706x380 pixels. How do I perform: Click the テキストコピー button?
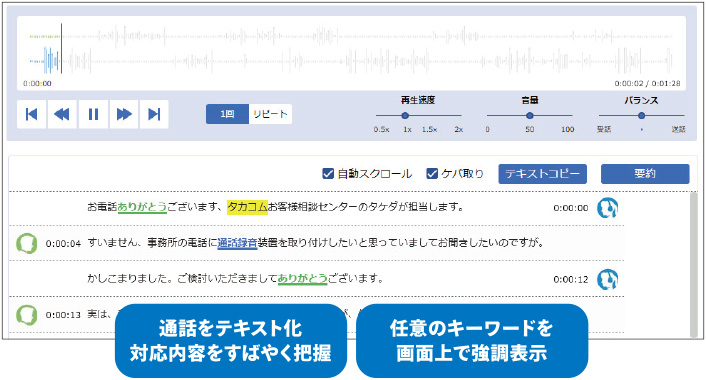(x=542, y=174)
